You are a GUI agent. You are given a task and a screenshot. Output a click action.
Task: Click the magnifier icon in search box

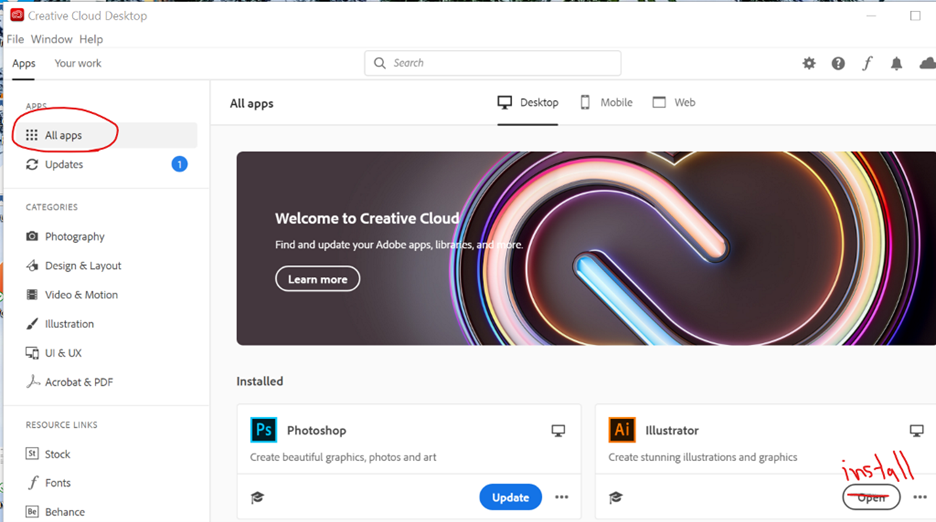click(x=380, y=63)
